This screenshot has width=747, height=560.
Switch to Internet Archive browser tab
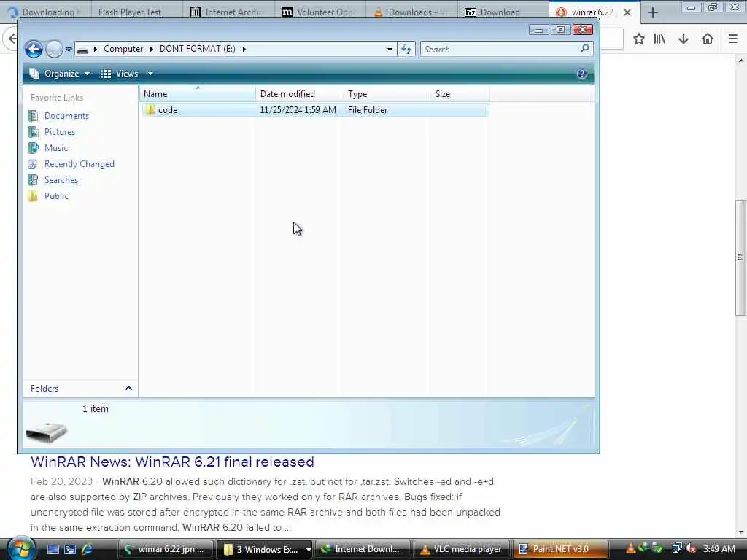click(228, 12)
